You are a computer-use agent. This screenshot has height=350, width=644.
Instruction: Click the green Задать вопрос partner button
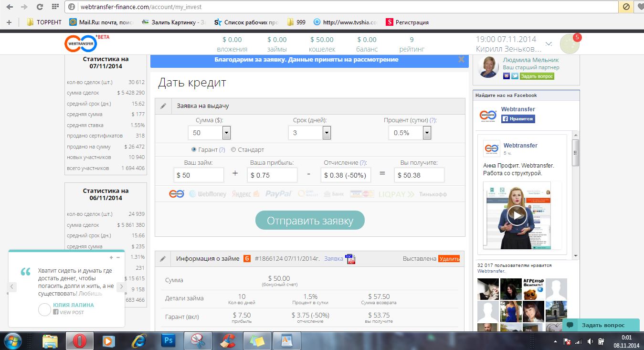[x=537, y=76]
